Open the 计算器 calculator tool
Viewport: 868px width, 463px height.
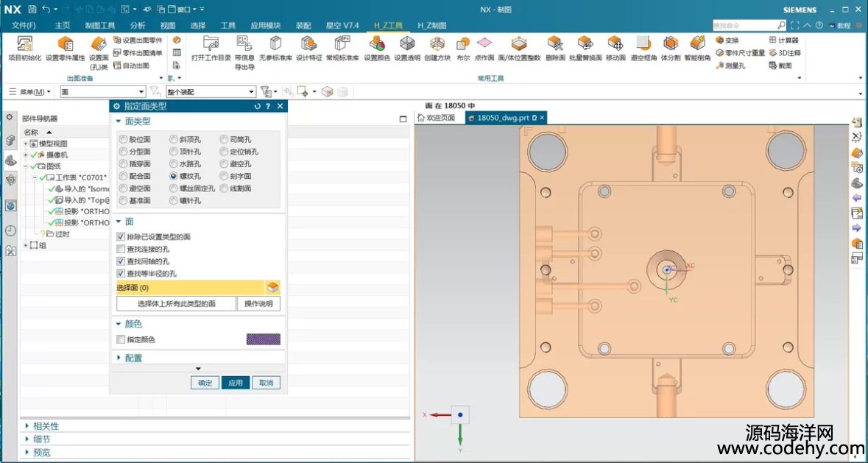click(784, 40)
